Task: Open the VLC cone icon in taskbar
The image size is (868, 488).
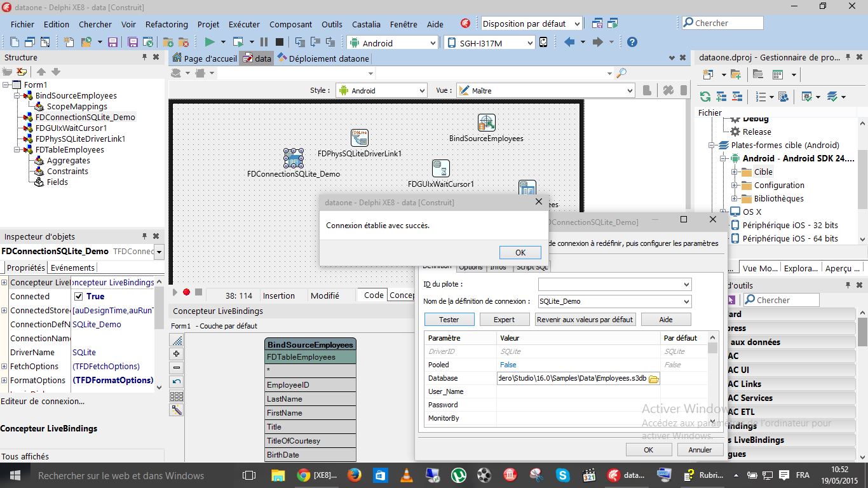Action: pos(405,475)
